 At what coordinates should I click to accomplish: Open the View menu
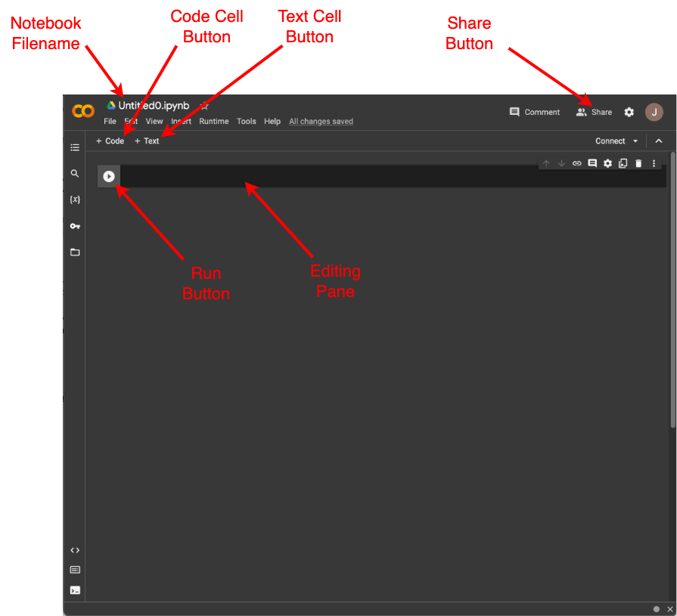[x=154, y=121]
